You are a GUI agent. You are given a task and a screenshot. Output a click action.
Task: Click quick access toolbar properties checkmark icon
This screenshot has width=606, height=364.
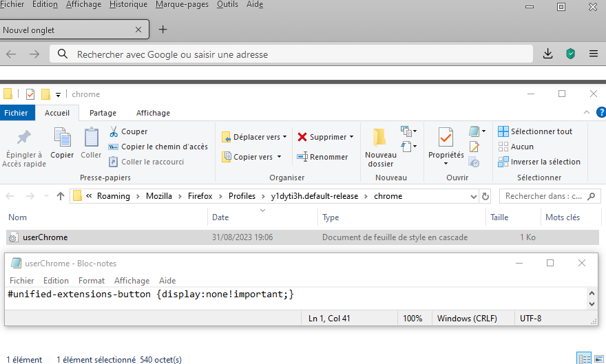[x=30, y=94]
